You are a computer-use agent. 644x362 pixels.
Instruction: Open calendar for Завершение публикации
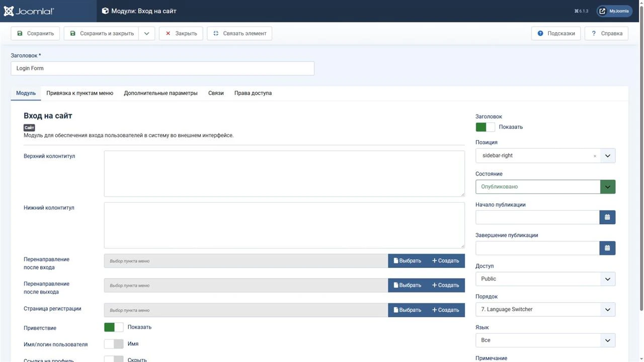(x=607, y=248)
